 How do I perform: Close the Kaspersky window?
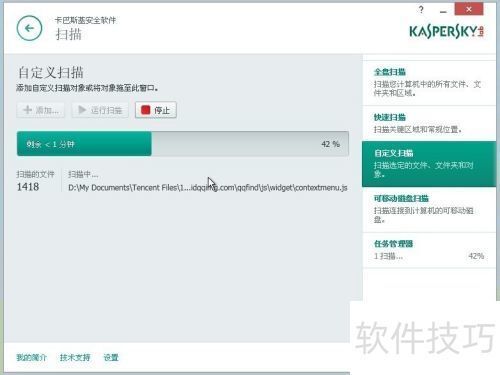click(x=469, y=9)
